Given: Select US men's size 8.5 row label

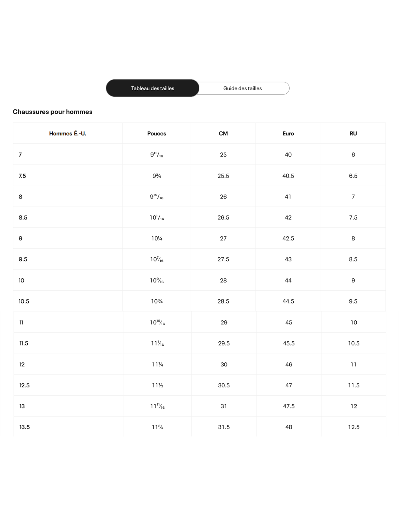Looking at the screenshot, I should (23, 217).
